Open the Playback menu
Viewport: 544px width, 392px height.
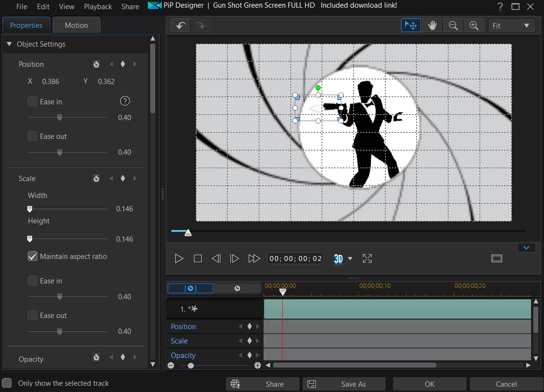98,7
